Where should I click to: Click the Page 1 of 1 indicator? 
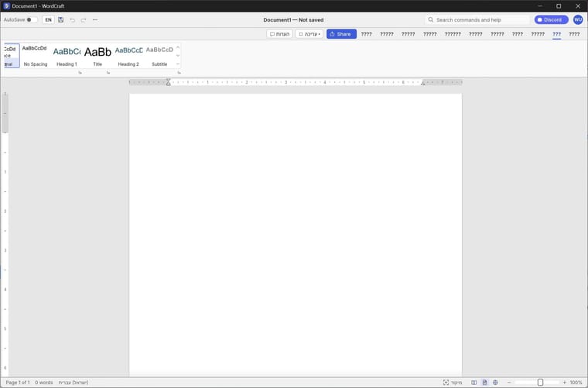pyautogui.click(x=18, y=383)
